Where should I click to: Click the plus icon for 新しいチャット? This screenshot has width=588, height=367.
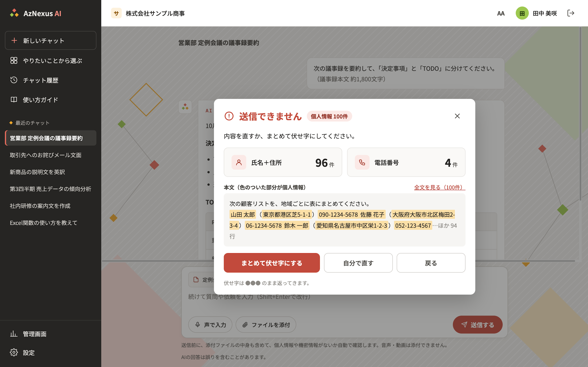click(14, 40)
